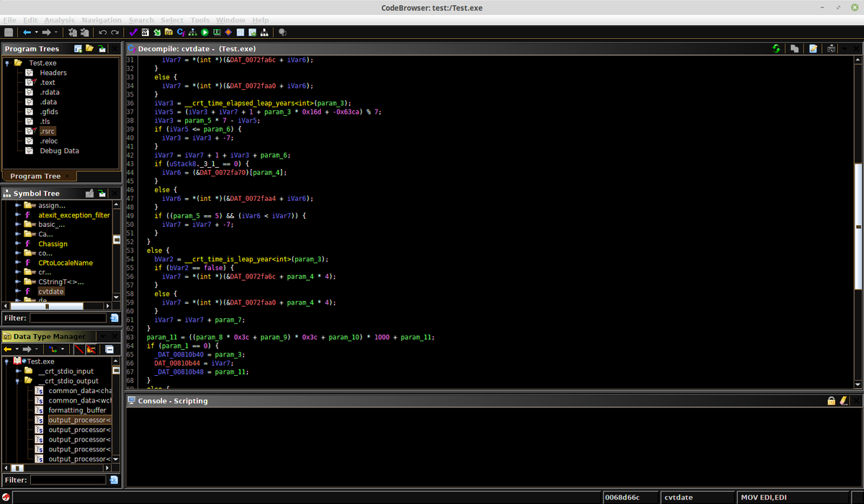
Task: Open the Decompiler window icon (Cf) in toolbar
Action: [x=181, y=32]
